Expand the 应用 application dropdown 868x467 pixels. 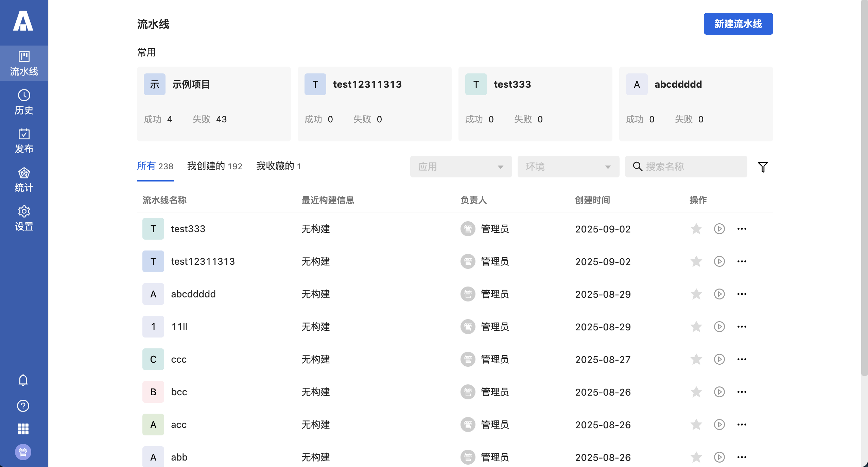click(x=461, y=167)
